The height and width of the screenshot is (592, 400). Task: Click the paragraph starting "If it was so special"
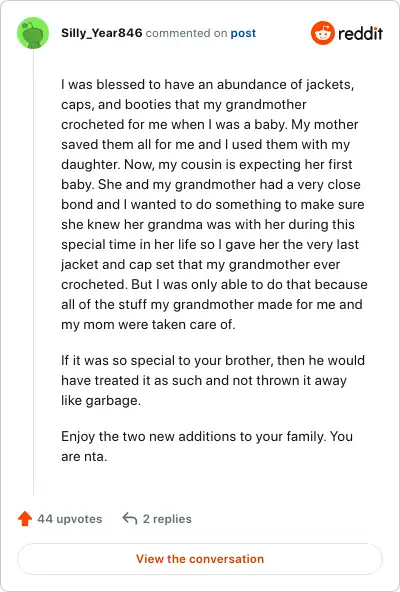tap(213, 380)
